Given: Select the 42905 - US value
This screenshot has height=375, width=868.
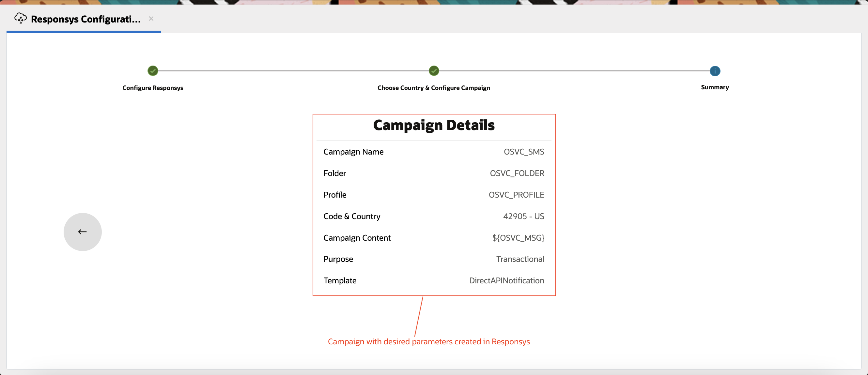Looking at the screenshot, I should point(524,217).
